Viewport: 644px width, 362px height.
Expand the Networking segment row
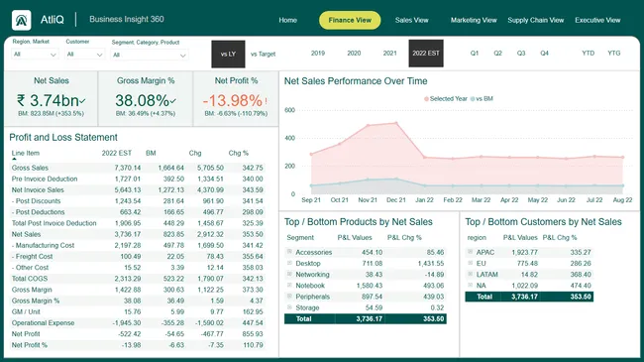[x=289, y=274]
